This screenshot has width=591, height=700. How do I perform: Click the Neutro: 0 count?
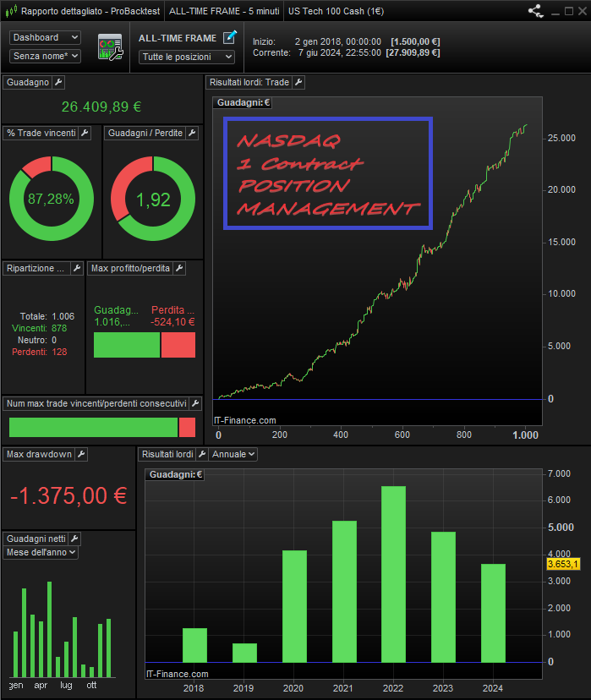37,340
